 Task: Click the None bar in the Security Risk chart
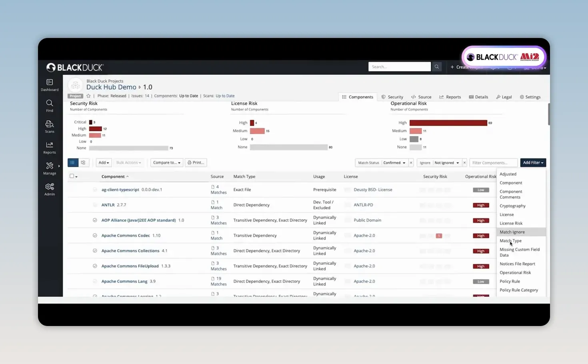(128, 148)
